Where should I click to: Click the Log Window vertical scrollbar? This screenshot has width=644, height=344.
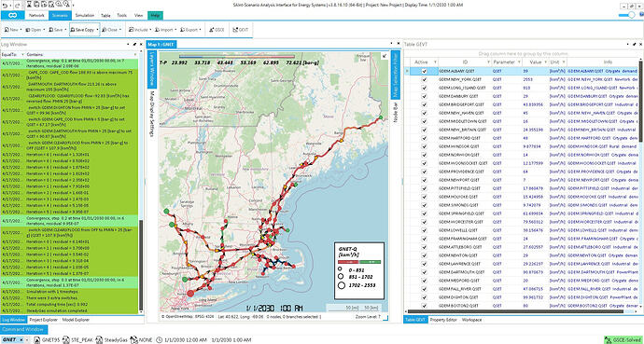(x=141, y=266)
